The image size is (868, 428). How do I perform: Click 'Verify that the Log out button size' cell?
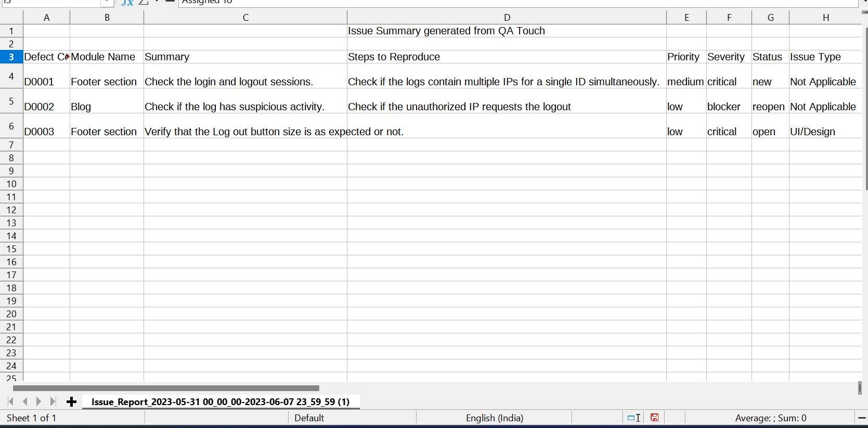245,126
